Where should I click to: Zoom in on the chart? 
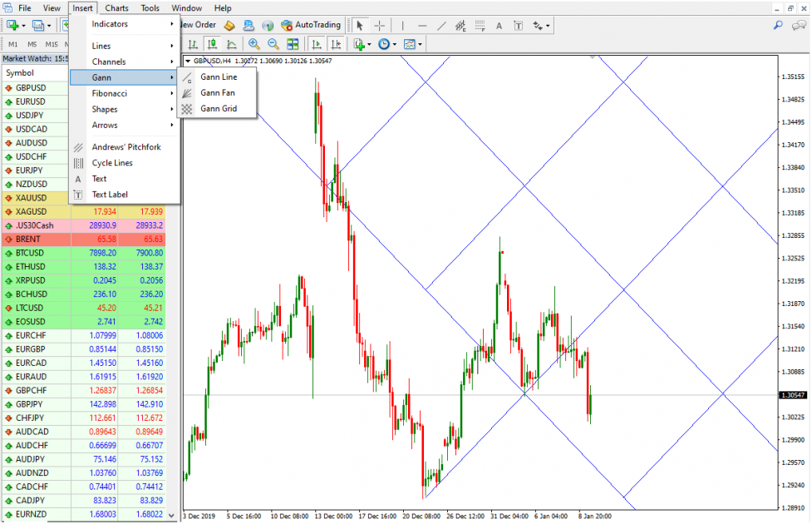point(253,45)
